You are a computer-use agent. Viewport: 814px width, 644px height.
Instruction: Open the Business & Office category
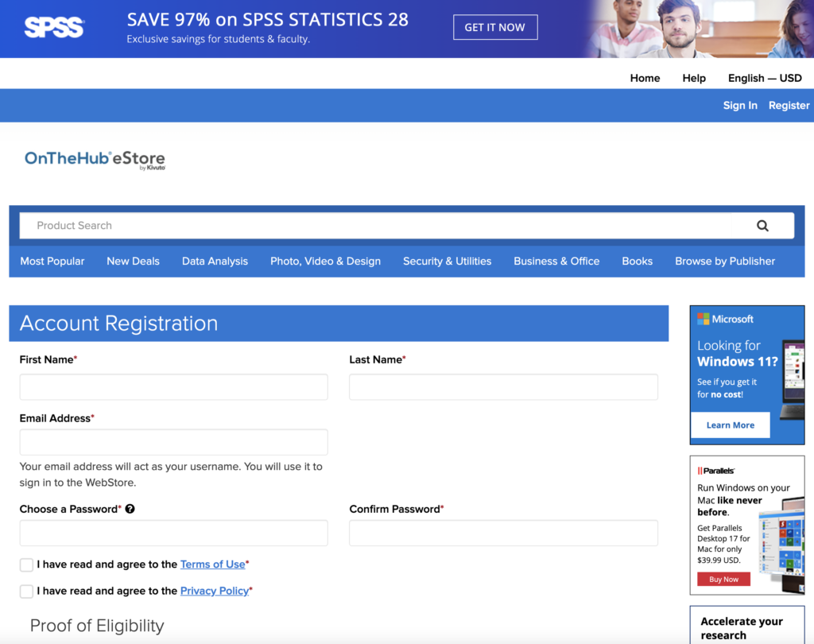556,262
